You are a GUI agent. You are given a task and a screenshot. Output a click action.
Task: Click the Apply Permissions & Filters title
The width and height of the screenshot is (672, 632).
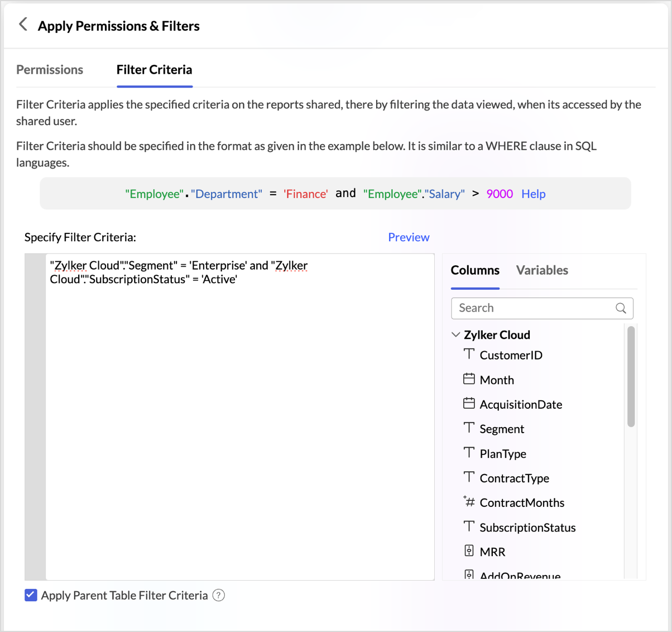click(118, 26)
